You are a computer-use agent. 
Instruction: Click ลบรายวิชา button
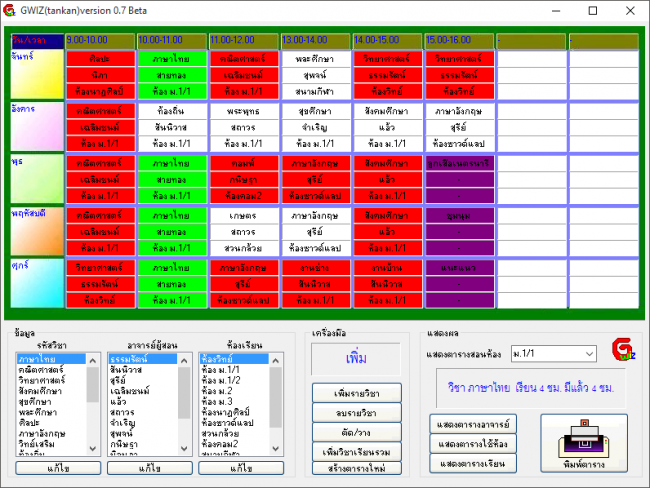click(x=357, y=413)
